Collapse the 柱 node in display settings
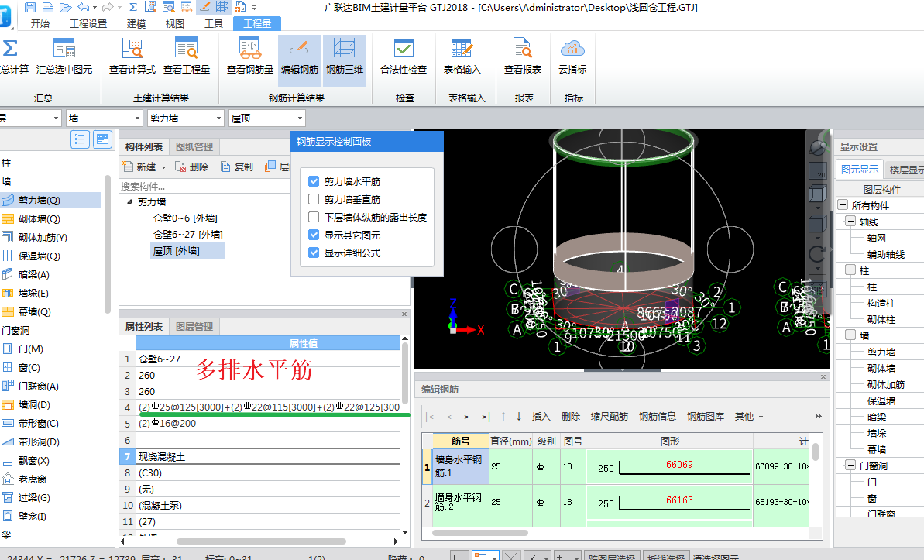 click(x=850, y=270)
